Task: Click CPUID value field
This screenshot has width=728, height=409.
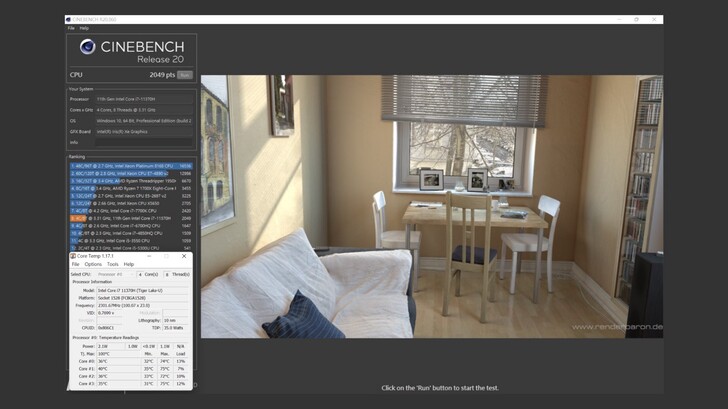Action: tap(109, 328)
